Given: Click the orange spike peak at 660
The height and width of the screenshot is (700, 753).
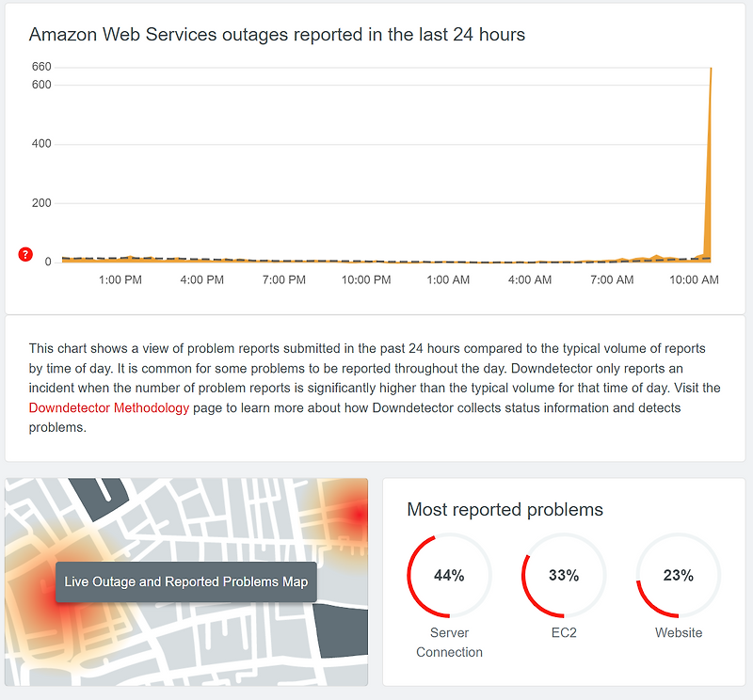Looking at the screenshot, I should coord(710,69).
